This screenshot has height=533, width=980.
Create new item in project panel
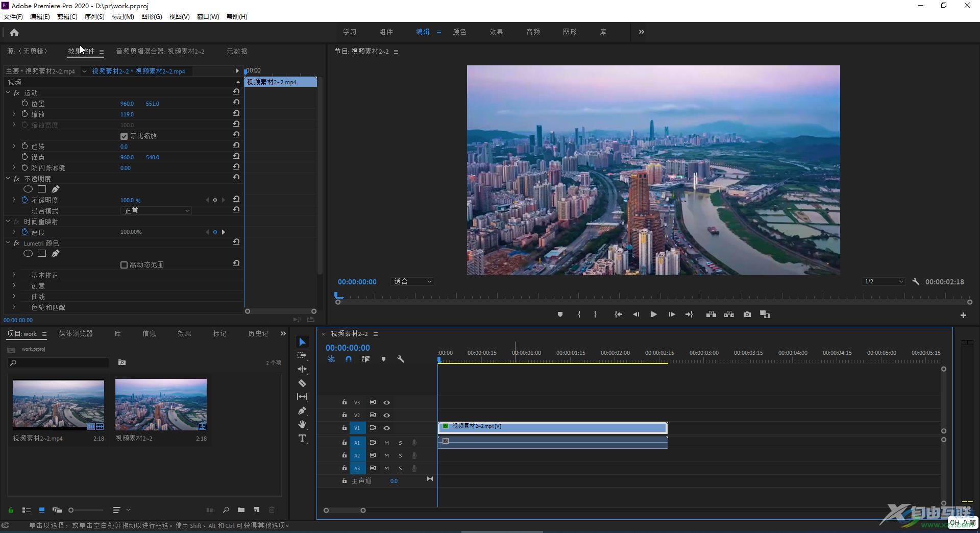pyautogui.click(x=257, y=510)
